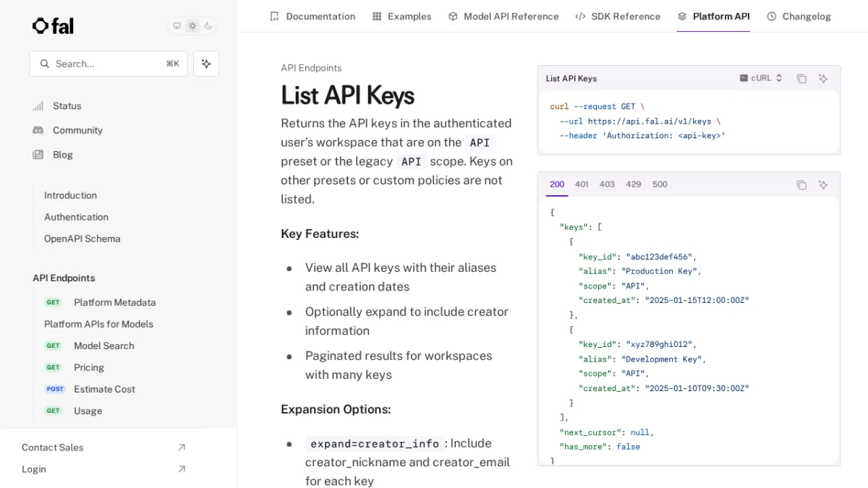Open the Changelog tab
This screenshot has width=868, height=488.
tap(799, 16)
